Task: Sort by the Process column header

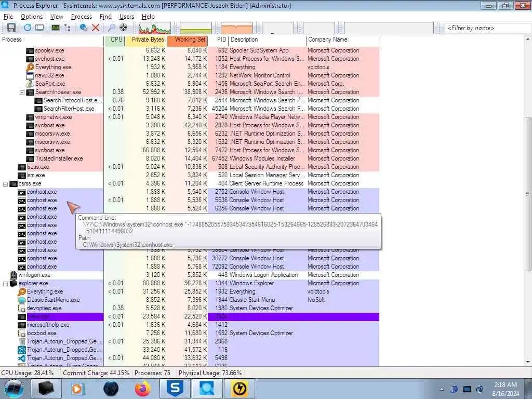Action: pos(52,39)
